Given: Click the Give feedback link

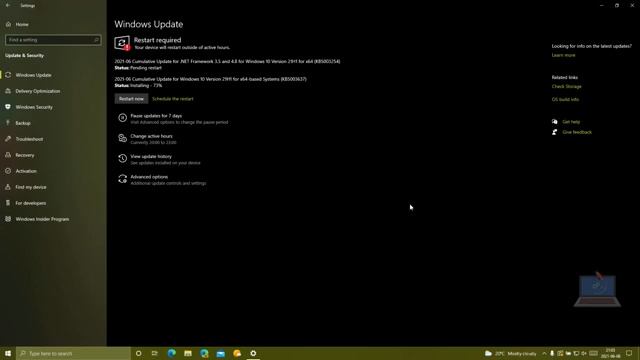Looking at the screenshot, I should tap(577, 132).
